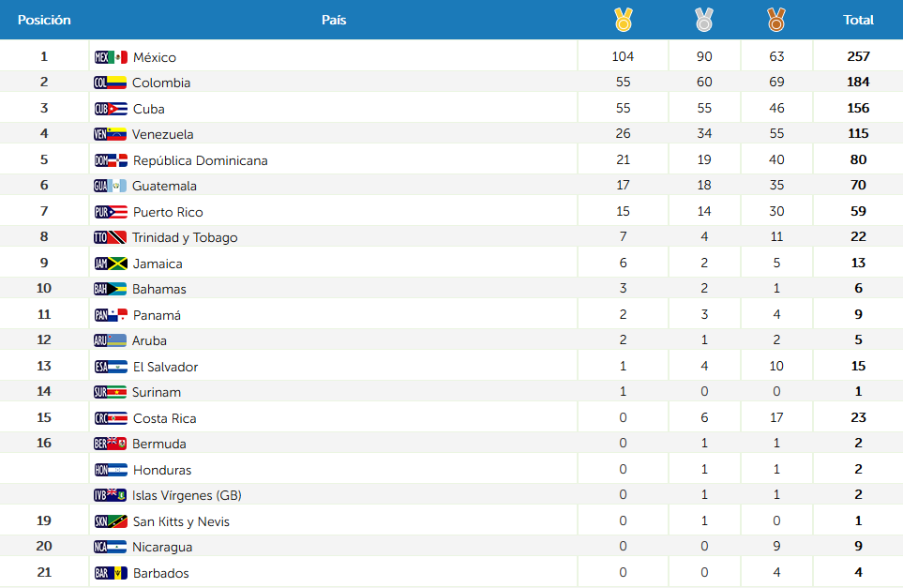Viewport: 903px width, 588px height.
Task: Click the Puerto Rico flag icon
Action: [111, 212]
